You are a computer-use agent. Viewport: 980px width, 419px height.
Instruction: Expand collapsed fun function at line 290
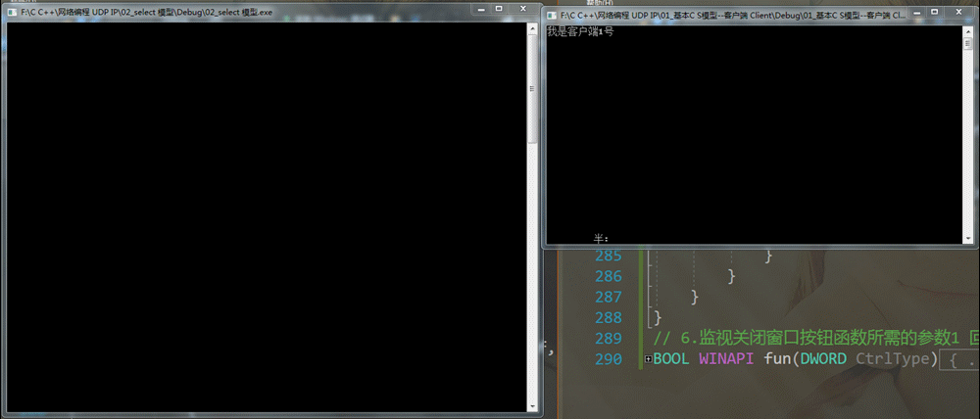648,359
